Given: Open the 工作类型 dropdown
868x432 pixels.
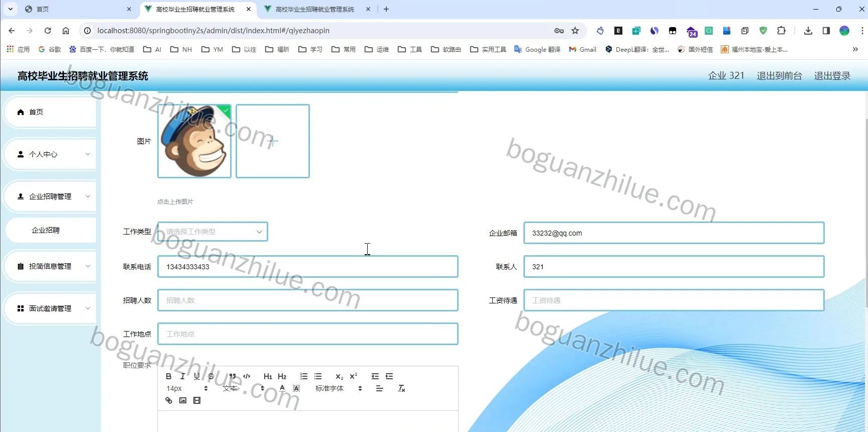Looking at the screenshot, I should 212,232.
